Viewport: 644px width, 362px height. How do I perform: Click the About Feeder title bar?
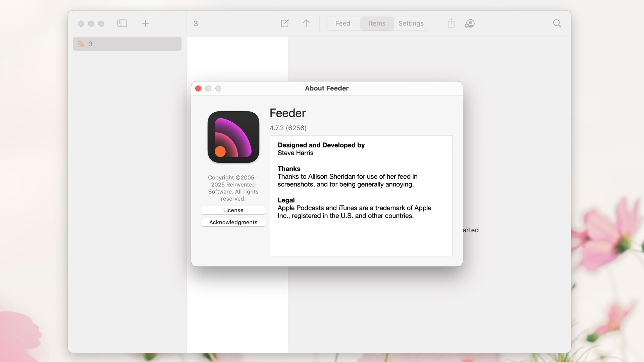pyautogui.click(x=327, y=88)
